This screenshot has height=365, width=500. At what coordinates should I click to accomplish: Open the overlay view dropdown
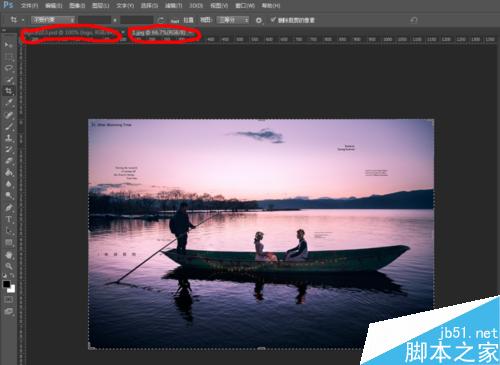coord(232,20)
